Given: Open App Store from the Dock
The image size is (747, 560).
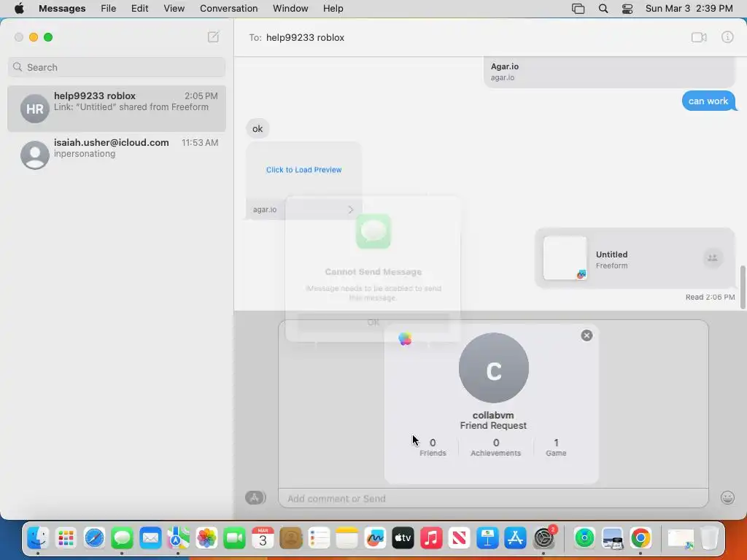Looking at the screenshot, I should tap(516, 538).
